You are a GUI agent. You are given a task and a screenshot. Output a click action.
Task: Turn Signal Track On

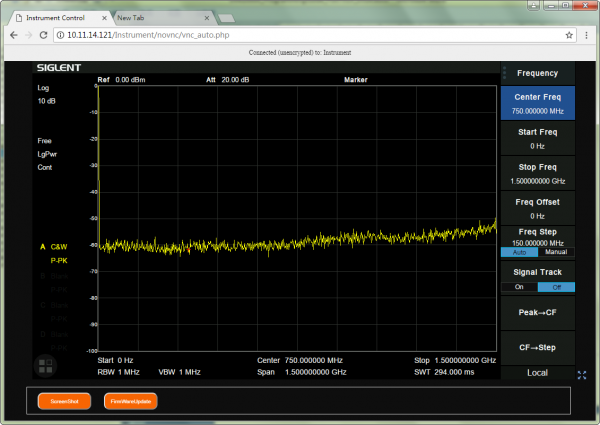519,287
